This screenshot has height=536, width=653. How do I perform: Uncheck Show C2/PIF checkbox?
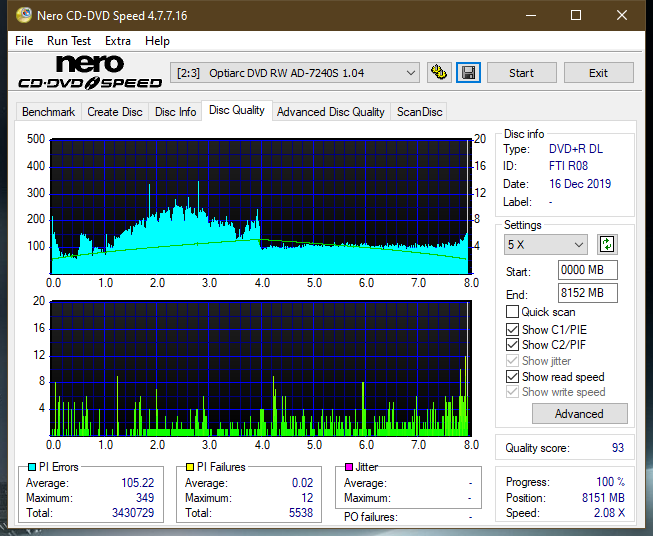click(x=512, y=344)
